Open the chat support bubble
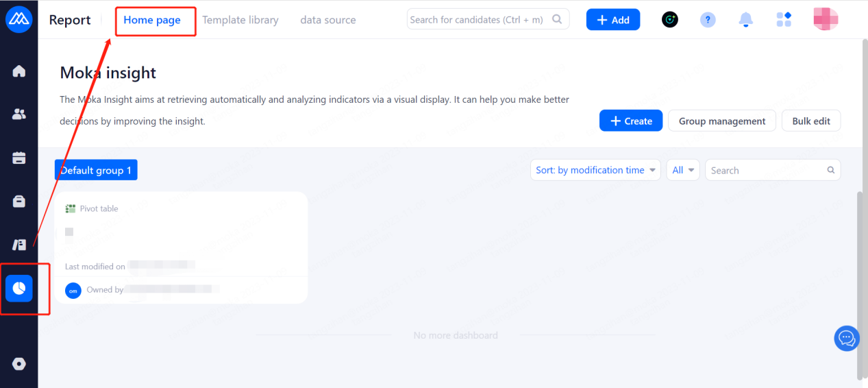The height and width of the screenshot is (388, 868). point(847,338)
